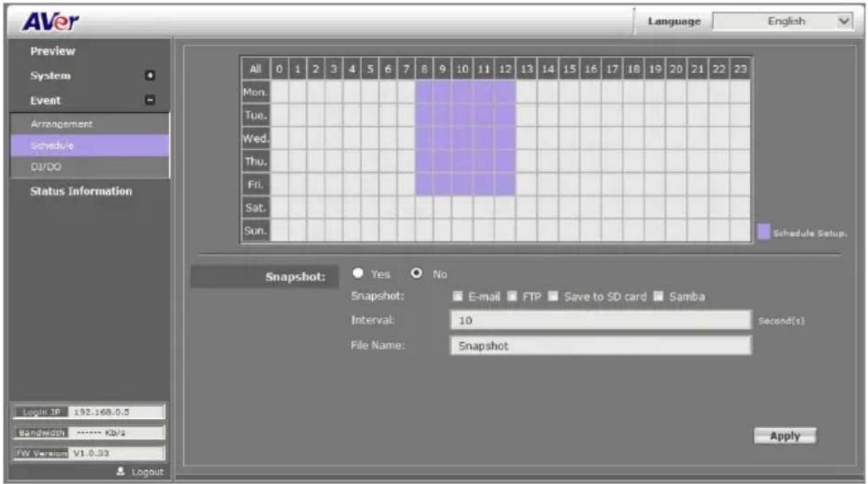The height and width of the screenshot is (484, 868).
Task: Click the Logout link
Action: pyautogui.click(x=149, y=472)
